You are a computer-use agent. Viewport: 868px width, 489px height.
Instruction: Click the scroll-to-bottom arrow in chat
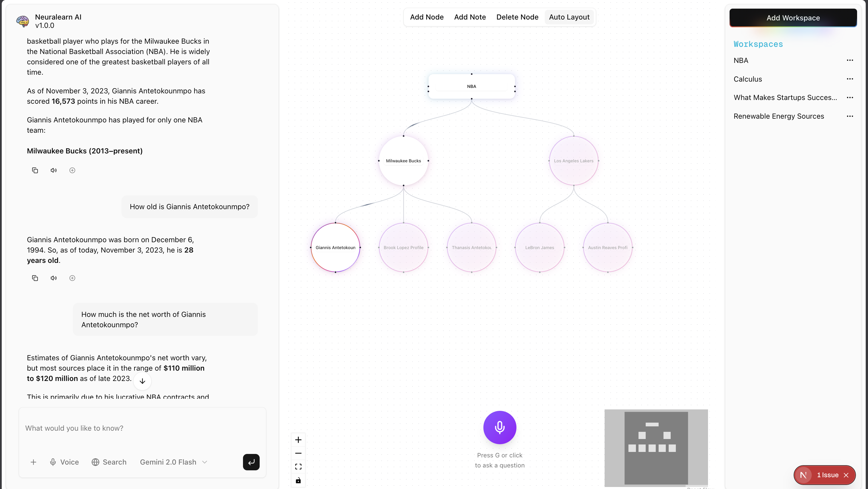[x=142, y=381]
